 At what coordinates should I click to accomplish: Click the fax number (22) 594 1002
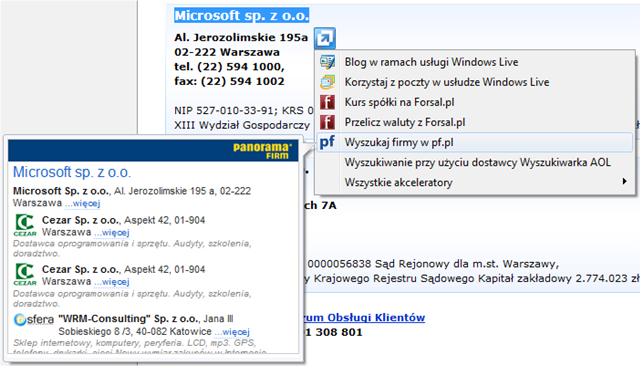(229, 81)
